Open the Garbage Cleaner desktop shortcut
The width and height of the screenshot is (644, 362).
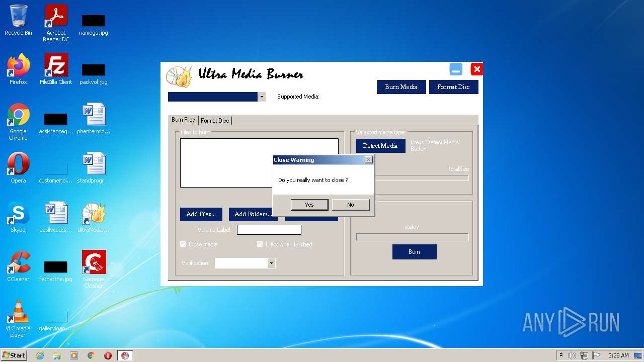[94, 269]
